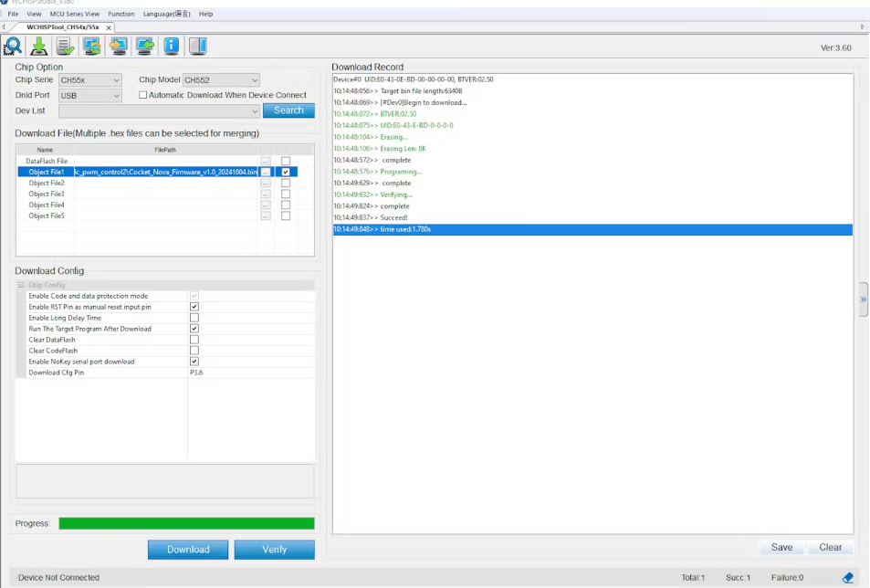Open the Dnld Port dropdown
This screenshot has height=588, width=870.
click(x=89, y=96)
